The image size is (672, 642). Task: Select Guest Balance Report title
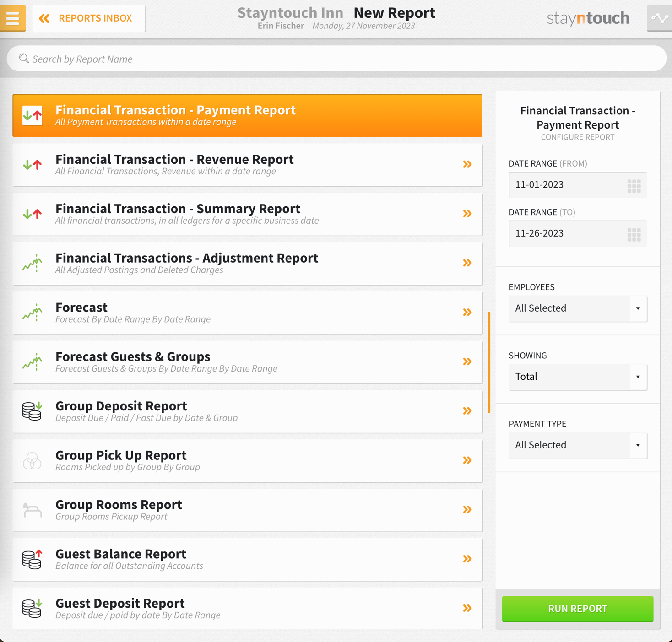coord(121,554)
